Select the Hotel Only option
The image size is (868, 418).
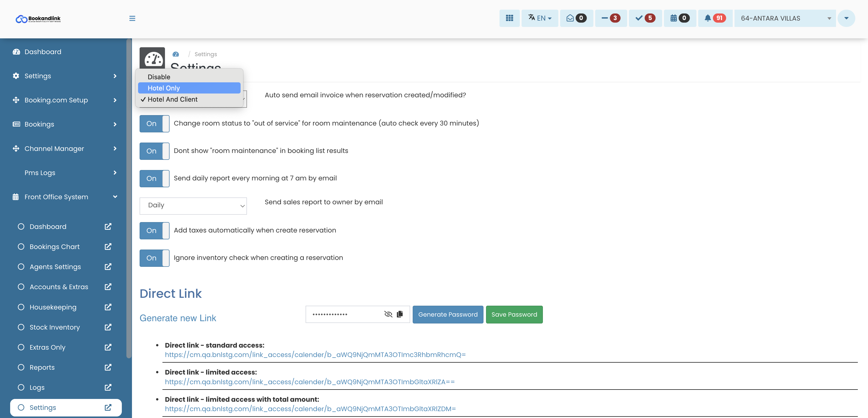click(189, 88)
